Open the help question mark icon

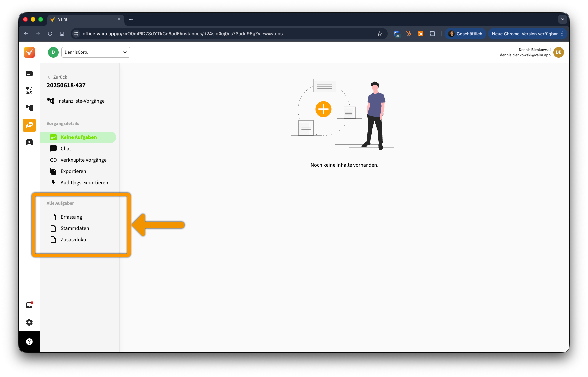tap(29, 342)
